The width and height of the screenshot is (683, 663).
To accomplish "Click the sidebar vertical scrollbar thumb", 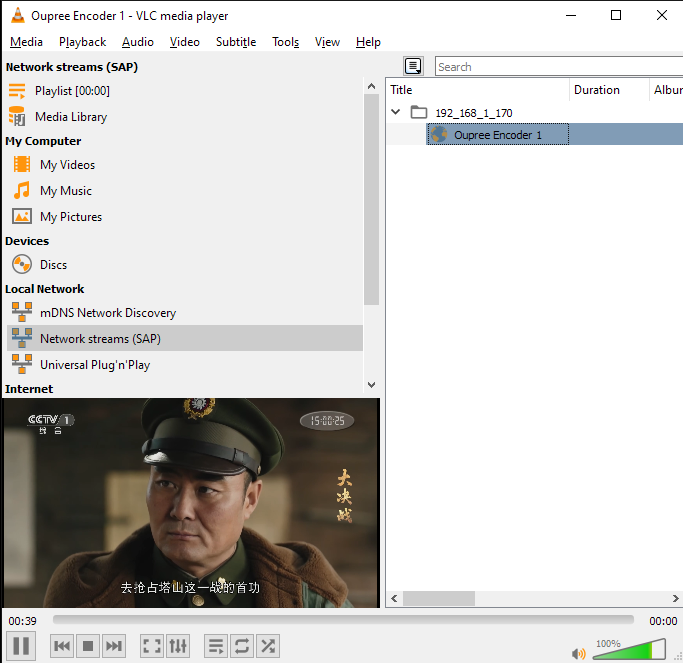I will click(x=371, y=200).
